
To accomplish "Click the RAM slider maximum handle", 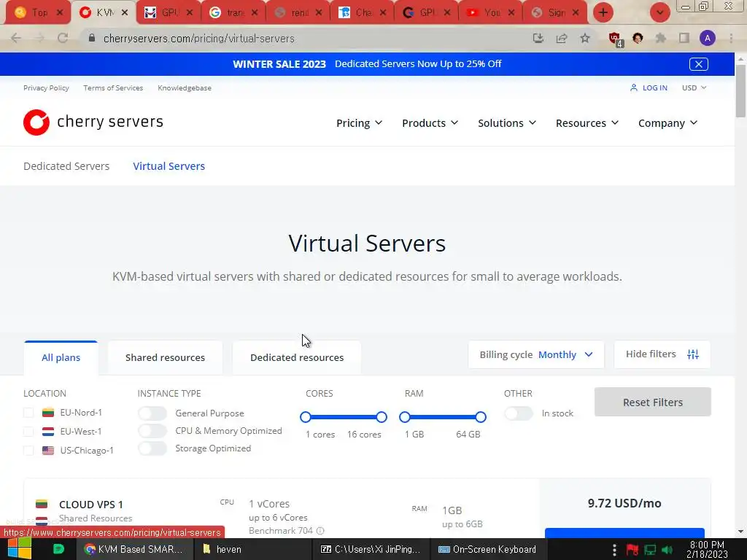I will (481, 417).
